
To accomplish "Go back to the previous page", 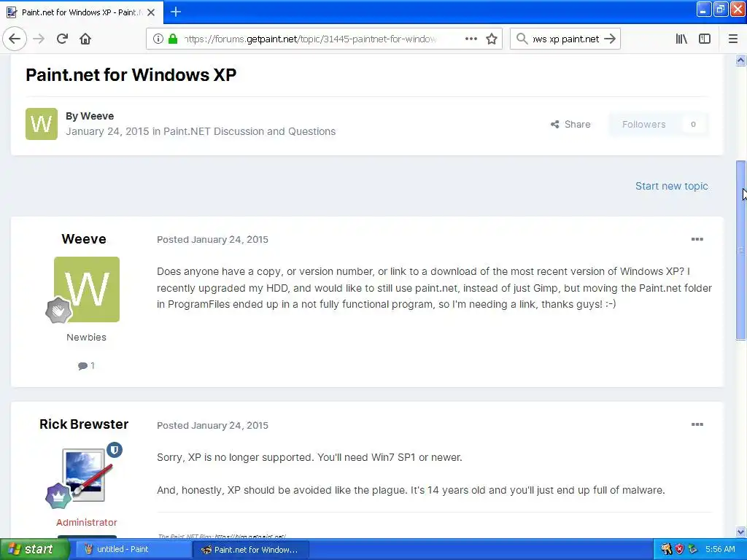I will 15,39.
